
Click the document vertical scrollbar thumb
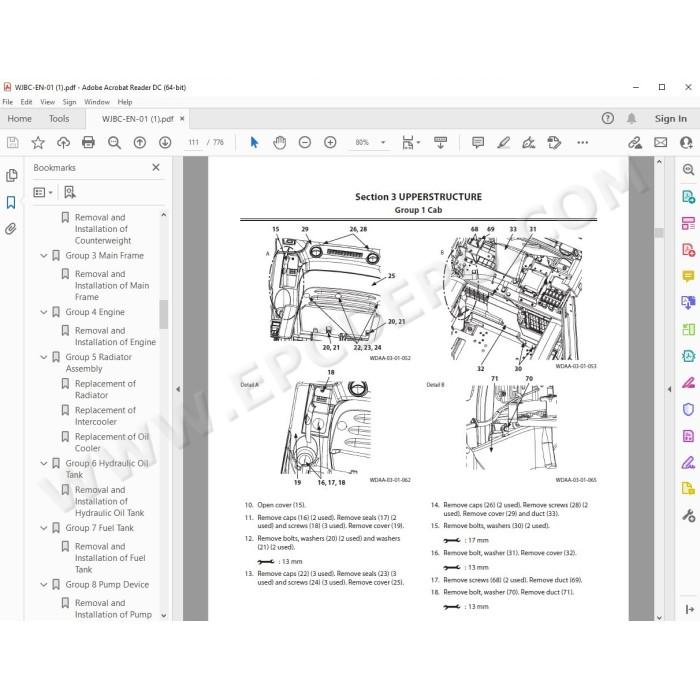pos(659,233)
